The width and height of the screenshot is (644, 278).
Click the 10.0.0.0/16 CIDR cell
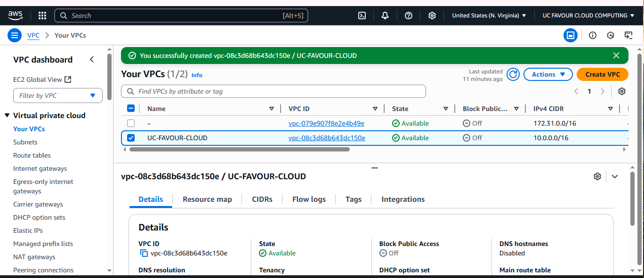click(551, 138)
